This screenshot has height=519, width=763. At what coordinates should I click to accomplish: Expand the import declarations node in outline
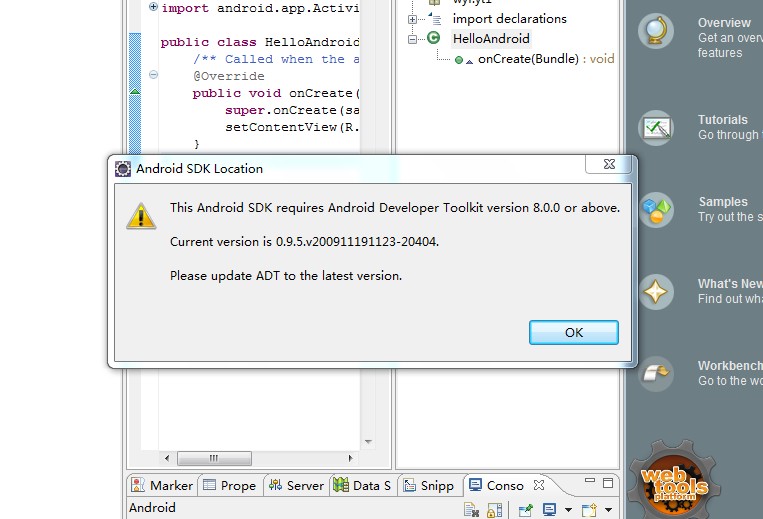point(412,19)
